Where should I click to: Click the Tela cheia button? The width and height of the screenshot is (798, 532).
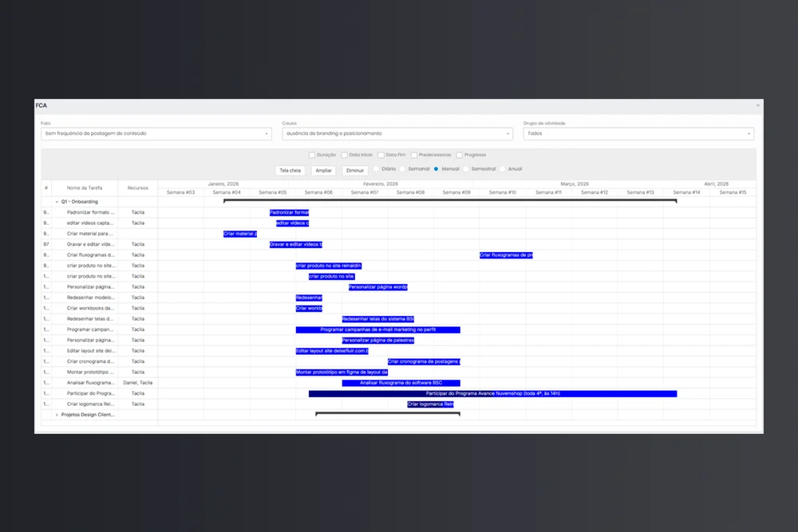tap(290, 170)
